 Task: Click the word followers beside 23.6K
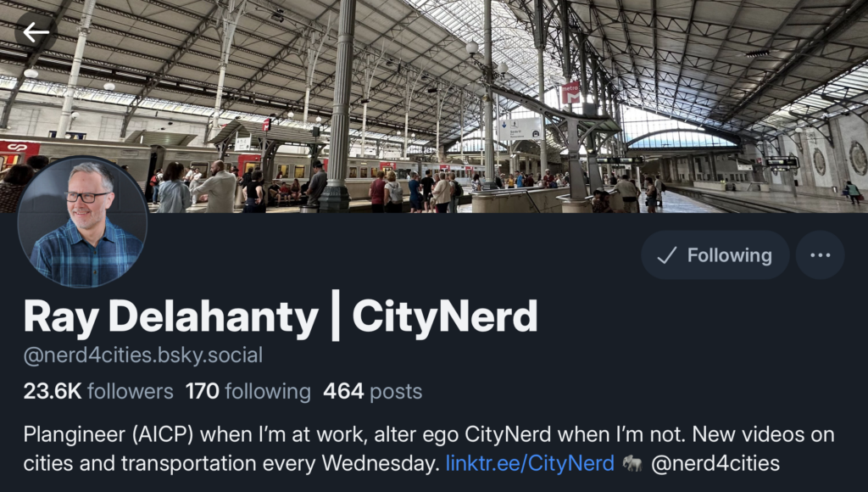(130, 391)
